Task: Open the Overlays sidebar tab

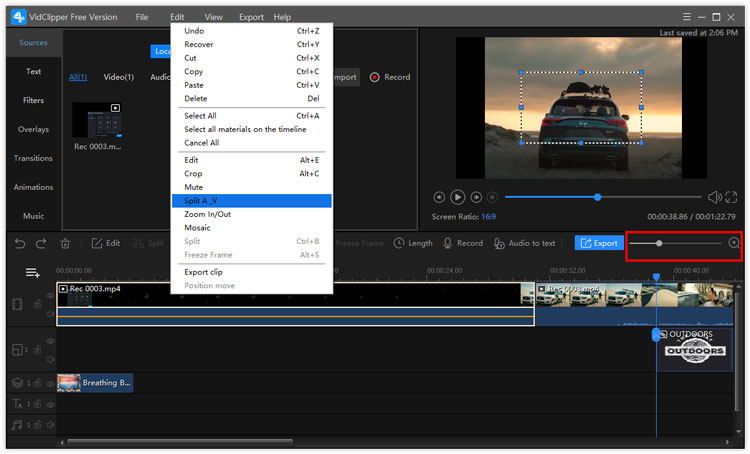Action: pyautogui.click(x=33, y=129)
